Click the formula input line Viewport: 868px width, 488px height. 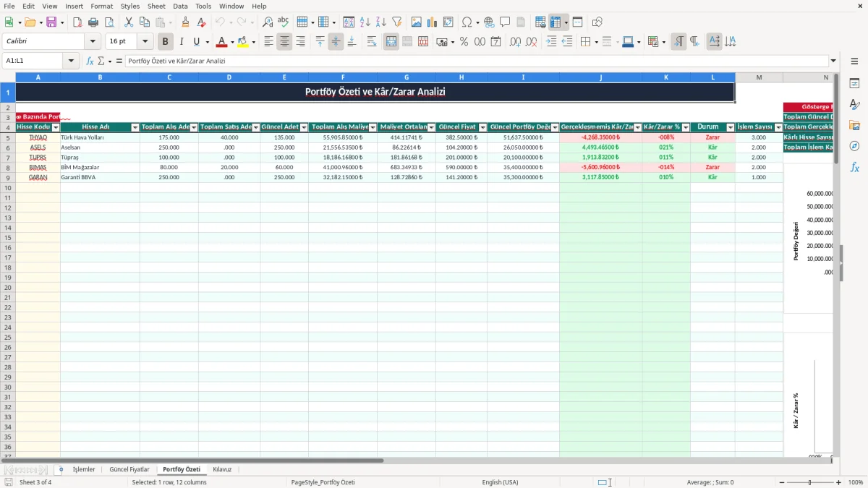pyautogui.click(x=476, y=61)
